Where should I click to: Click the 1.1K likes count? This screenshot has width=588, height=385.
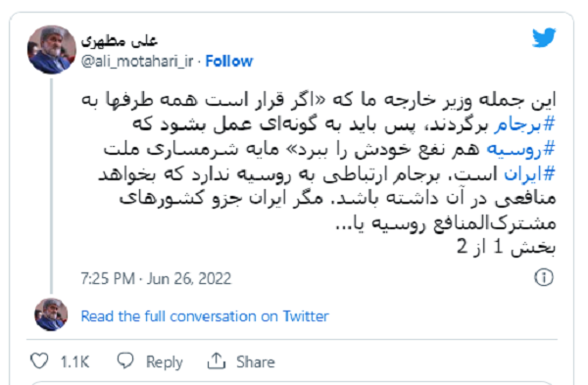[x=74, y=361]
